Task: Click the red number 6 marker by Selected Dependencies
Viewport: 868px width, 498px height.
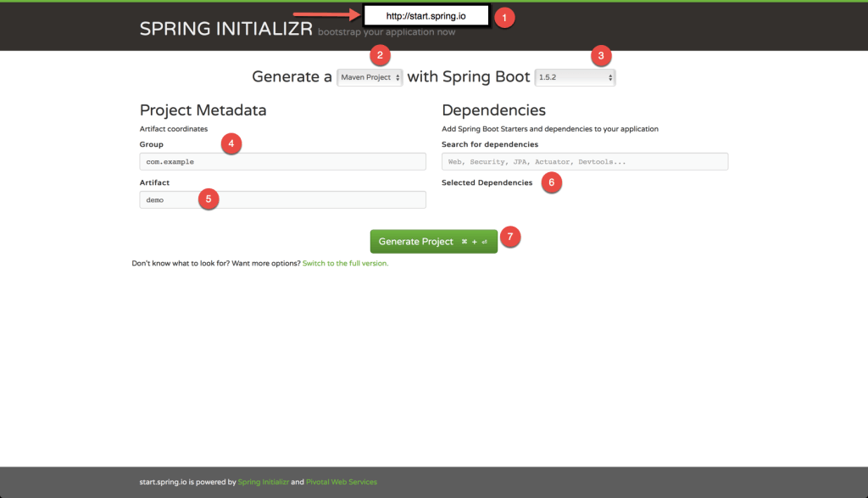Action: pyautogui.click(x=552, y=182)
